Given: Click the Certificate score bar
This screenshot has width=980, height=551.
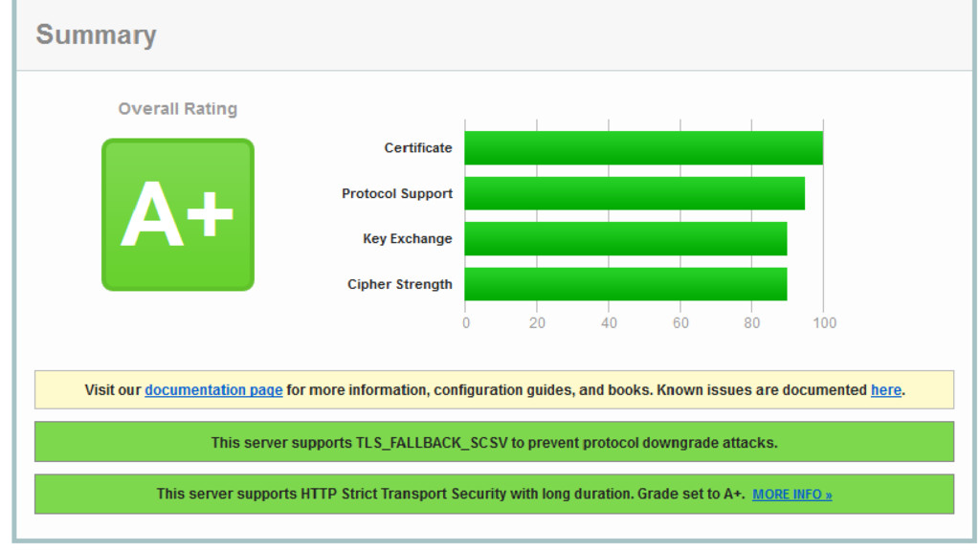Looking at the screenshot, I should [643, 148].
